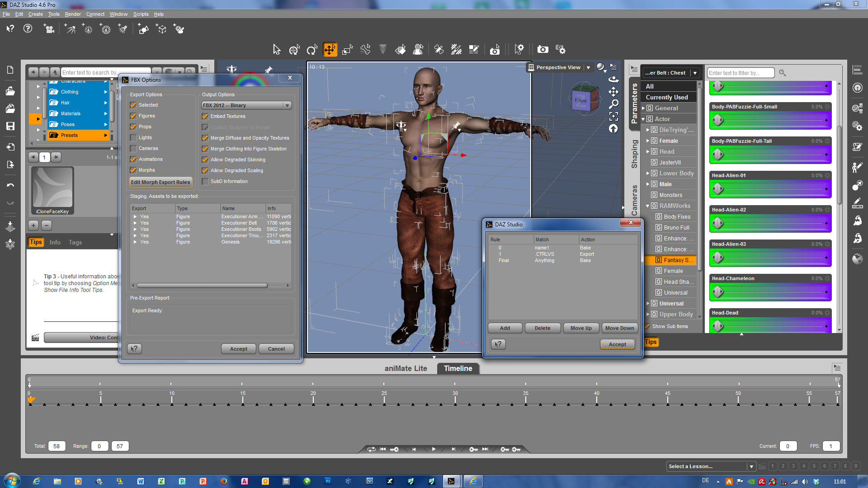Click the render camera icon in toolbar
The image size is (868, 488).
click(x=542, y=50)
